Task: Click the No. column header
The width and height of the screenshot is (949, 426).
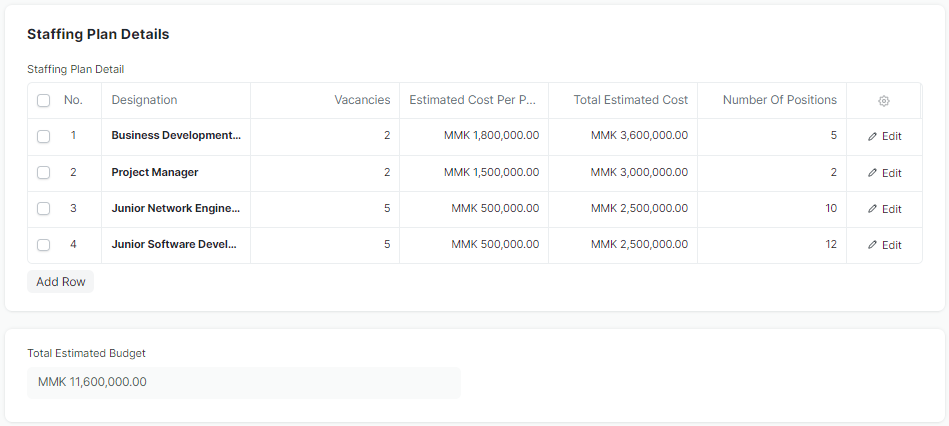Action: coord(73,100)
